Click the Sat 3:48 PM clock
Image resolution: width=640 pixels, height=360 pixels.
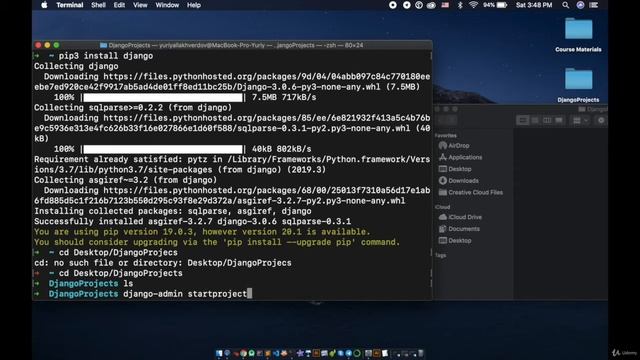pyautogui.click(x=534, y=5)
